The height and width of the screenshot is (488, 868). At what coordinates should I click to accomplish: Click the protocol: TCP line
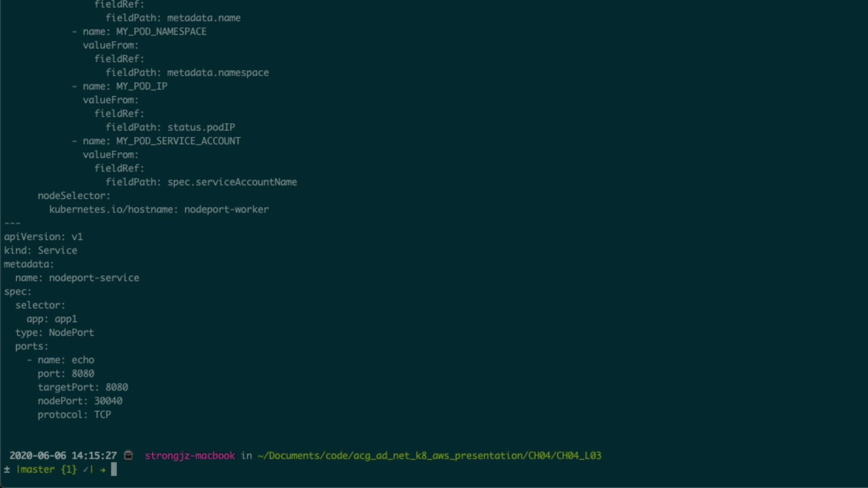coord(74,415)
